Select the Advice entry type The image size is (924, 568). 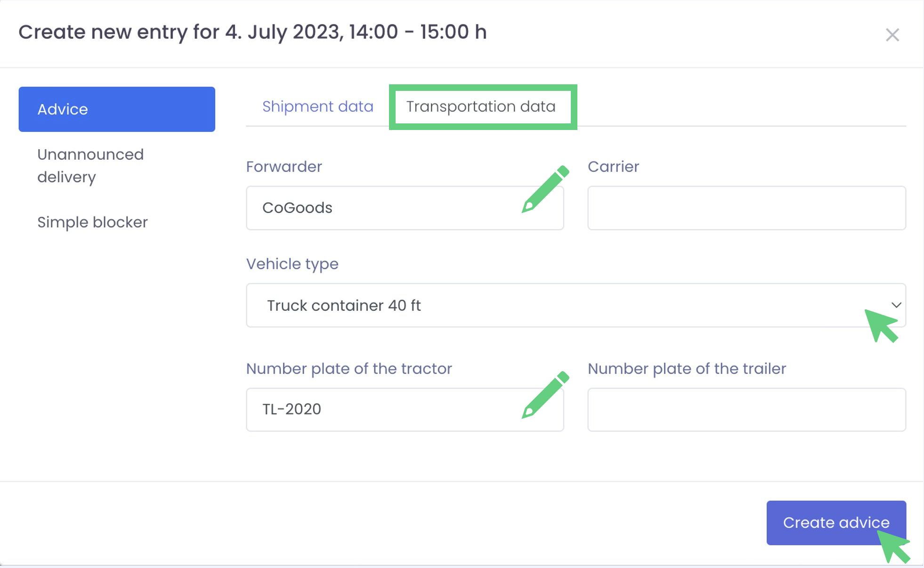point(117,109)
